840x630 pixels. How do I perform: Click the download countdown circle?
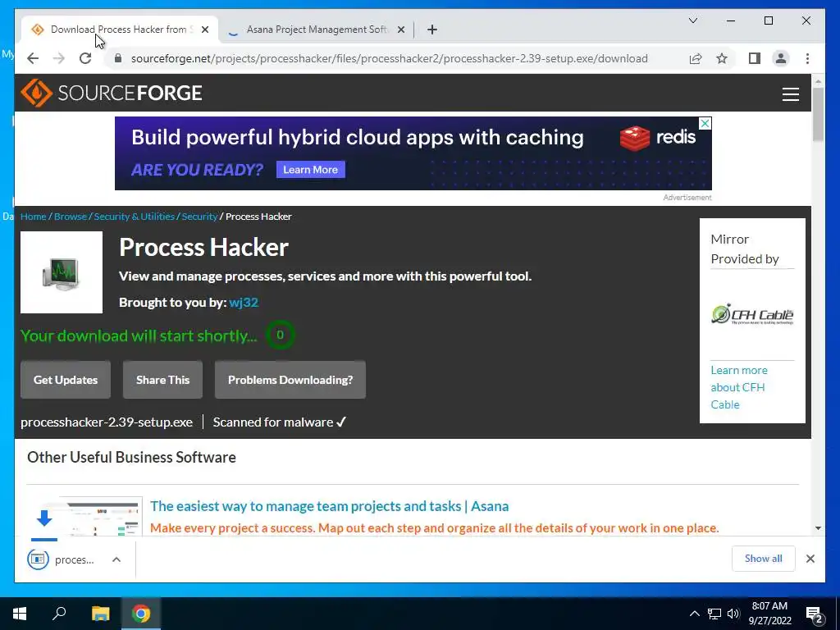280,335
